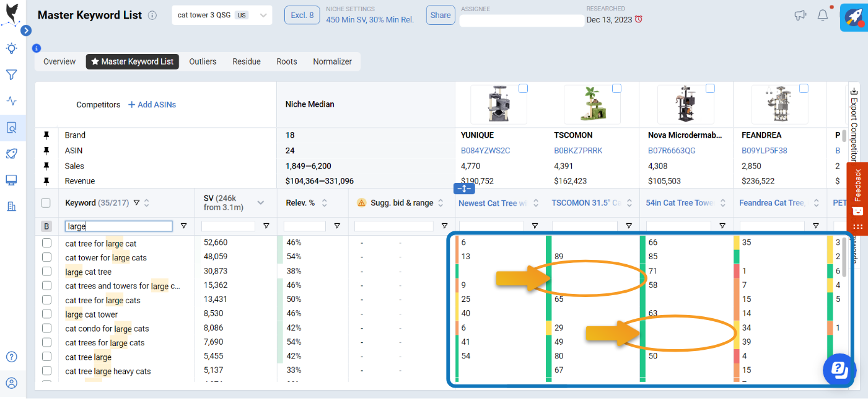Viewport: 868px width, 400px height.
Task: Open the filter funnel tool in left sidebar
Action: pyautogui.click(x=11, y=74)
